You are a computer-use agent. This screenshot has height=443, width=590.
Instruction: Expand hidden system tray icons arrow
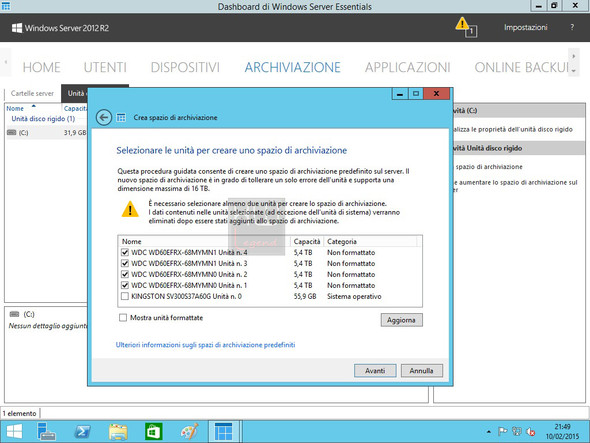488,432
